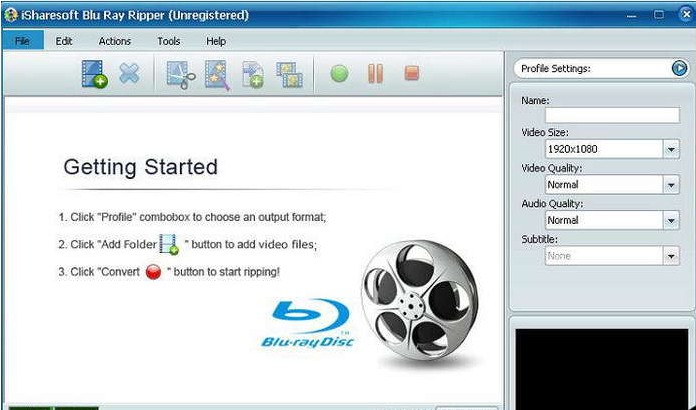Click the black video preview area
Image resolution: width=696 pixels, height=410 pixels.
[x=601, y=369]
